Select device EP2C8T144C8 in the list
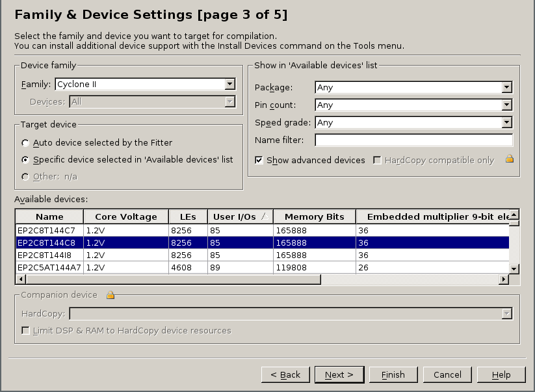 pos(263,243)
